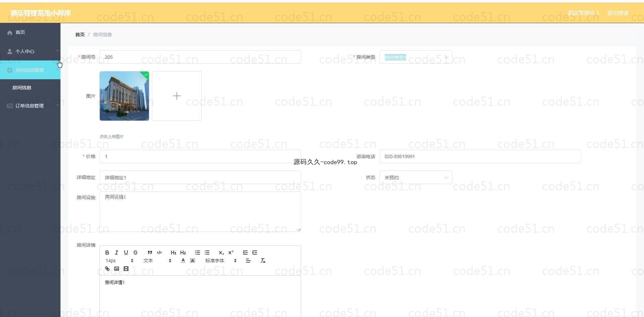The height and width of the screenshot is (317, 644).
Task: Select 房间信息管理 in the sidebar
Action: 30,70
